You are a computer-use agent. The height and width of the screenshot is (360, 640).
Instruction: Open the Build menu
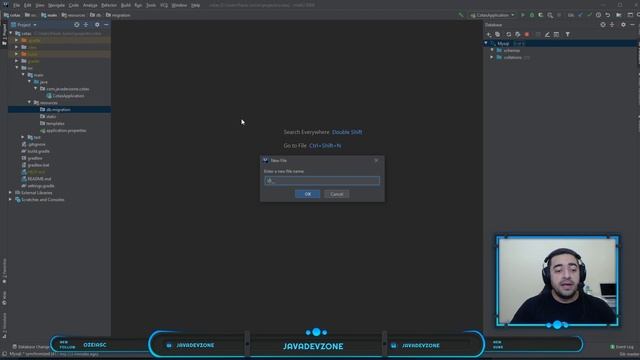point(126,5)
